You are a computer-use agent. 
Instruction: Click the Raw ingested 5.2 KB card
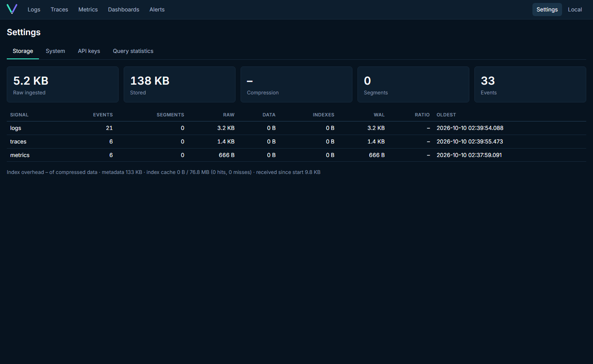pos(63,84)
